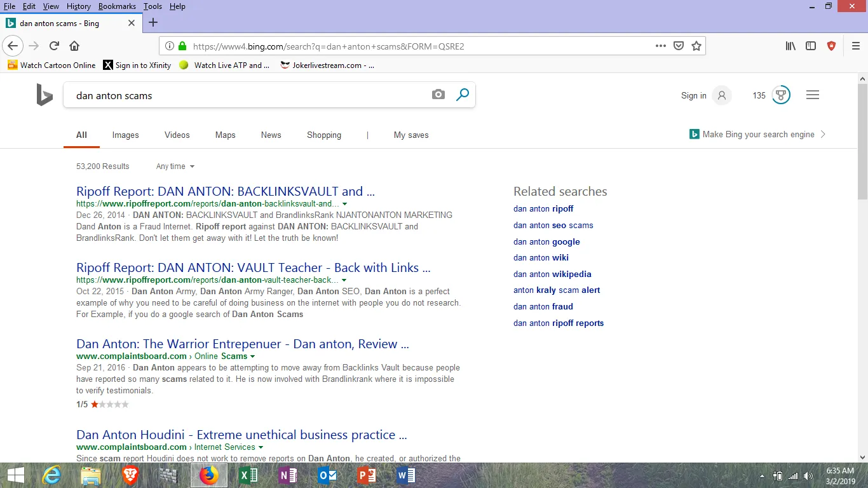Screen dimensions: 868x488
Task: Open 'Watch Cartoon Online' bookmark
Action: pyautogui.click(x=51, y=65)
